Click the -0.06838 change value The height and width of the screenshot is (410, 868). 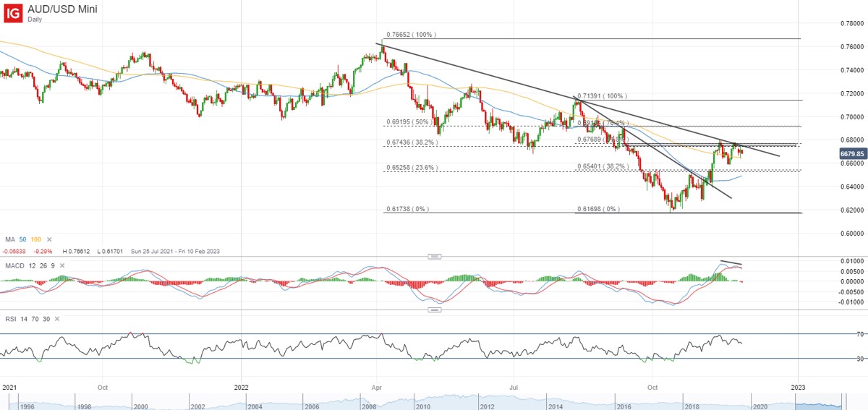point(14,251)
